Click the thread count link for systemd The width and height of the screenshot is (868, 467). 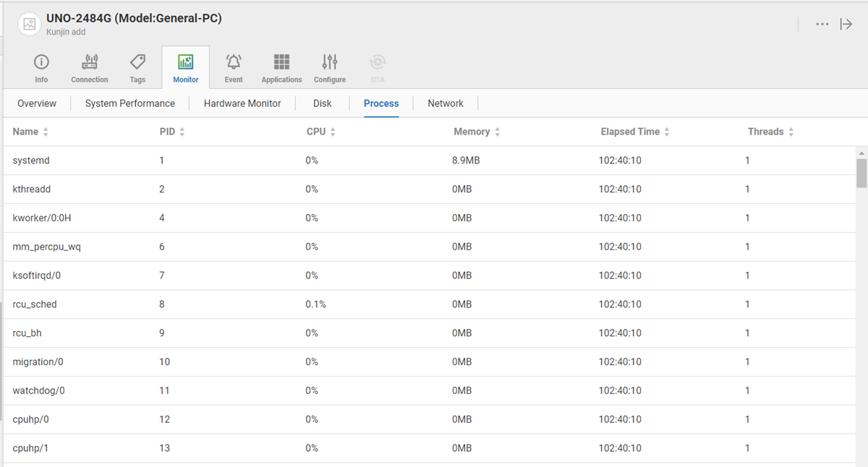coord(747,160)
